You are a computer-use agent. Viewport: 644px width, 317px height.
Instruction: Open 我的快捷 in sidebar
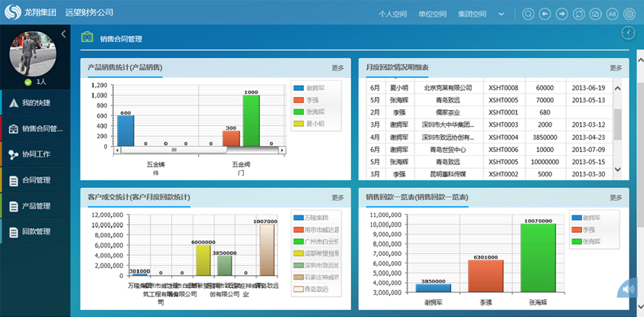(35, 102)
